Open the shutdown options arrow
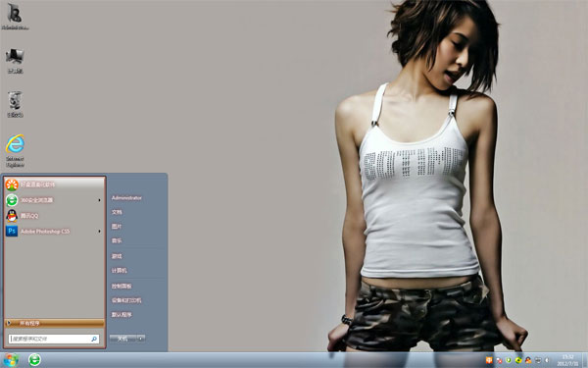The image size is (588, 368). coord(141,339)
